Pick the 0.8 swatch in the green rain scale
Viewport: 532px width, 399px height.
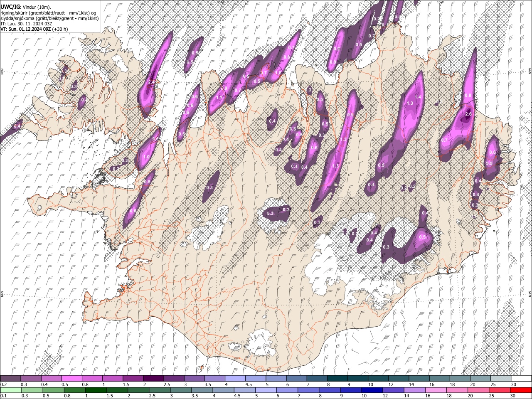click(x=74, y=390)
